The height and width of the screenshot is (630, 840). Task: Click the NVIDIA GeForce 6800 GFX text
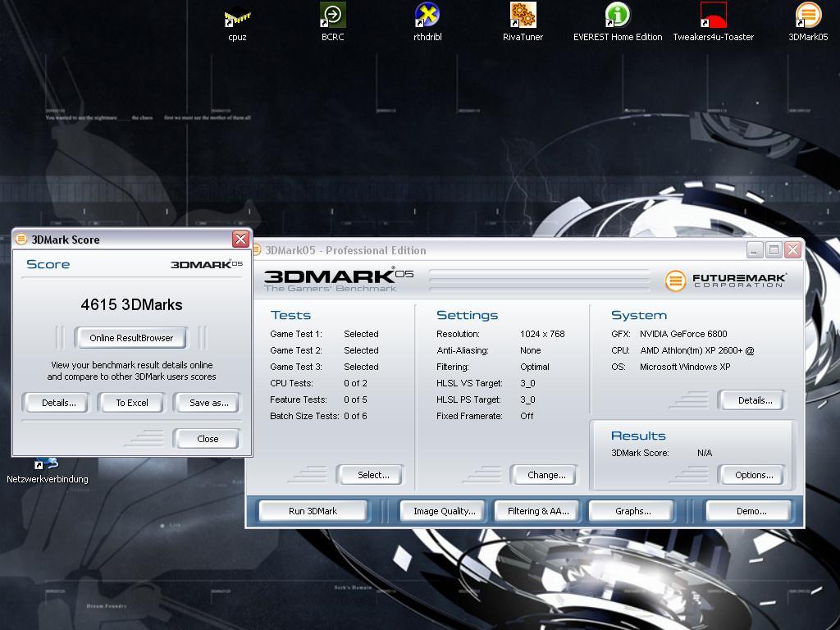pyautogui.click(x=683, y=334)
